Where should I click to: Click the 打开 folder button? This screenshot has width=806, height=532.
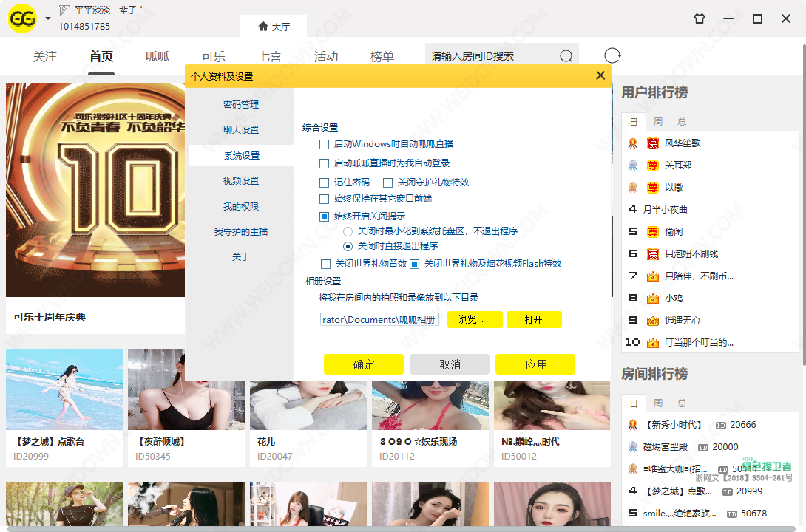click(534, 319)
